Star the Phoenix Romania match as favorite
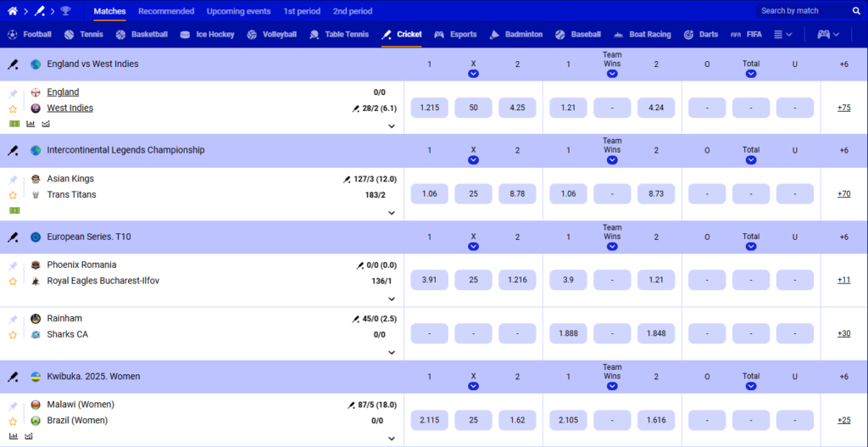 (x=14, y=282)
